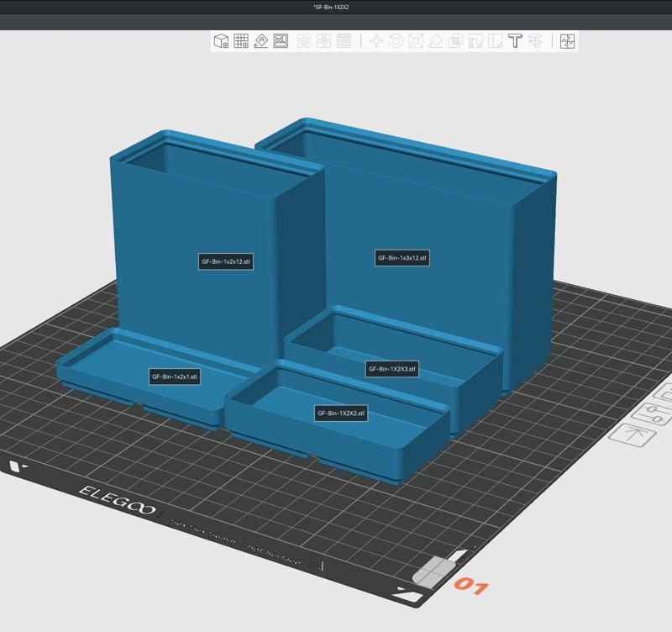The image size is (672, 632).
Task: Run Auto orient from the toolbar
Action: (260, 41)
